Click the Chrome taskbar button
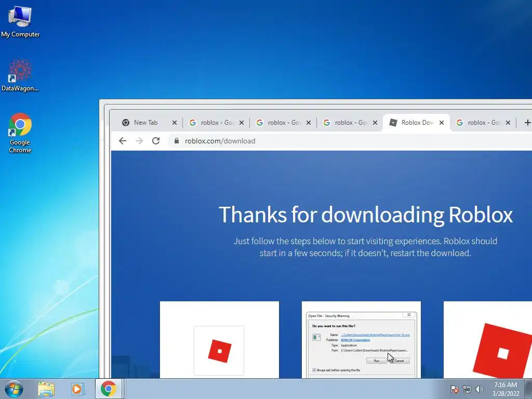 (x=108, y=389)
